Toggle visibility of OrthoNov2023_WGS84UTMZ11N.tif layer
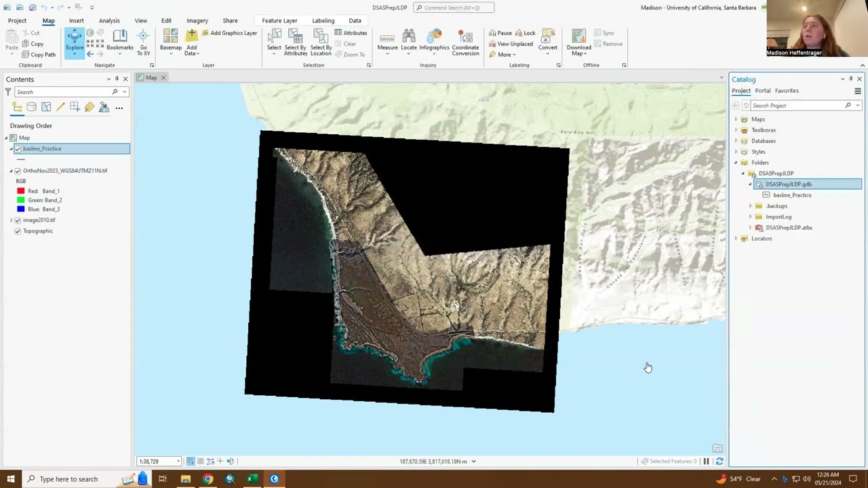 click(x=18, y=171)
